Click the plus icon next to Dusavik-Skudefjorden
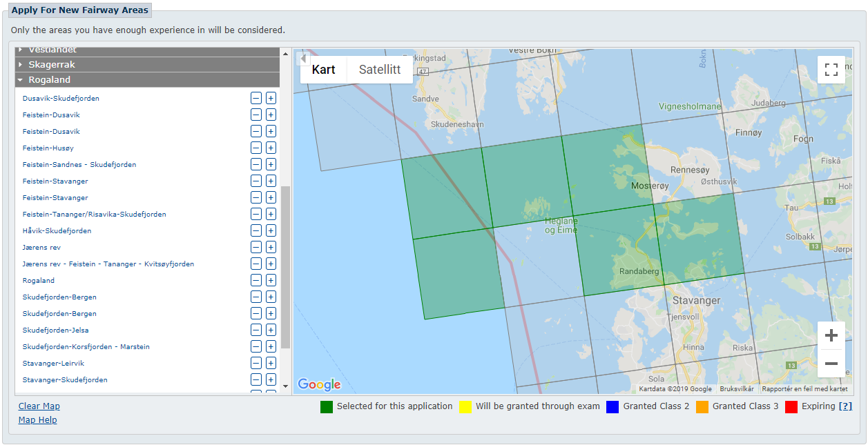This screenshot has height=445, width=868. pos(271,98)
